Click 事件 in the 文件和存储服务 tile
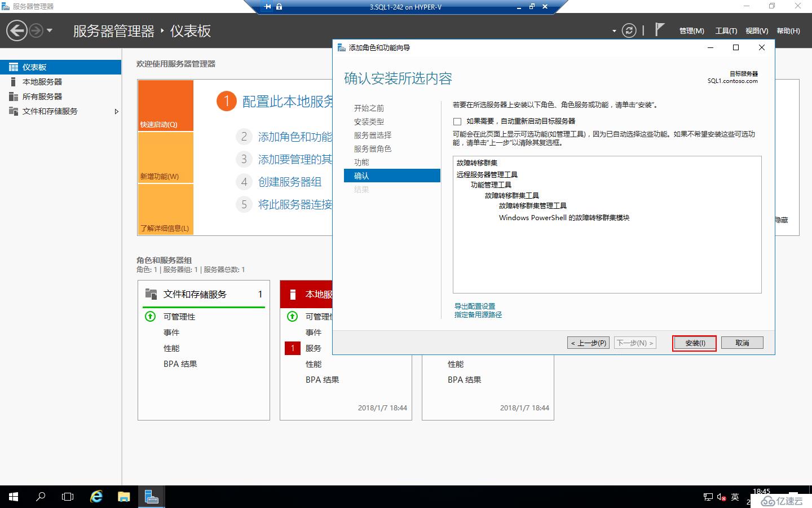812x508 pixels. pyautogui.click(x=171, y=332)
